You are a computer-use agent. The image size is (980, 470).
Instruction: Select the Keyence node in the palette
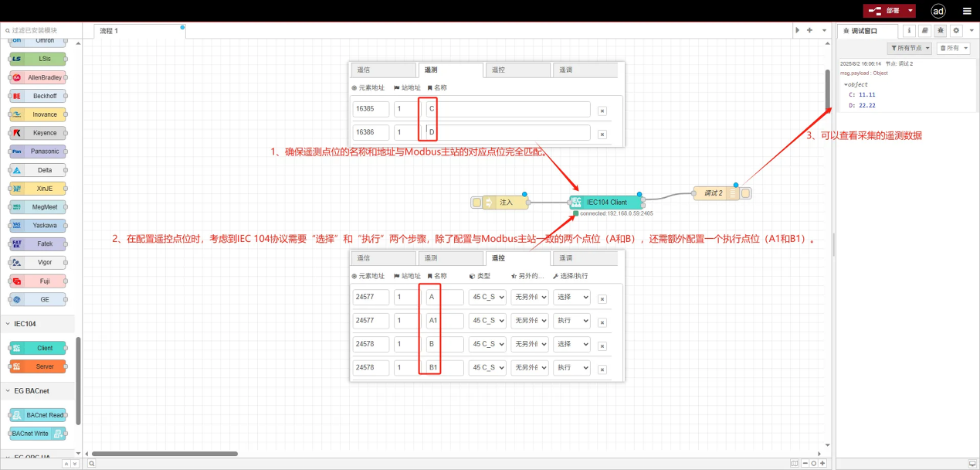tap(38, 132)
